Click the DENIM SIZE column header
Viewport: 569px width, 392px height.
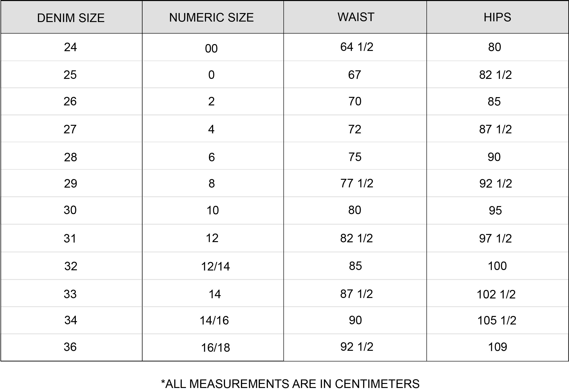click(x=71, y=18)
